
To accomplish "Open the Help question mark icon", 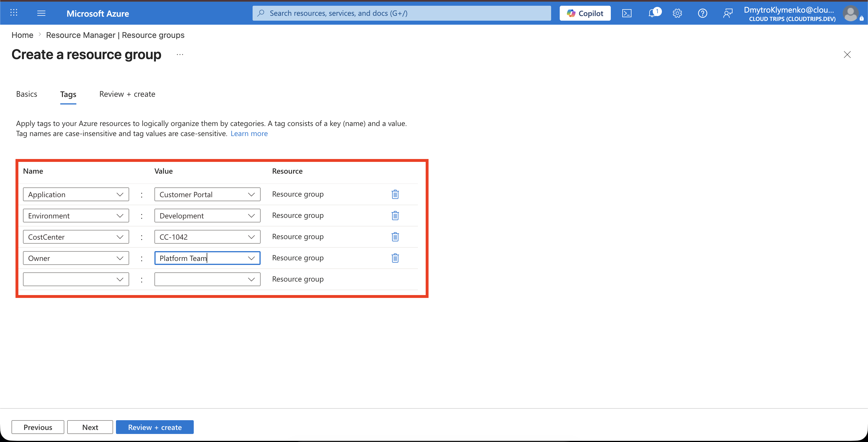I will (x=702, y=13).
